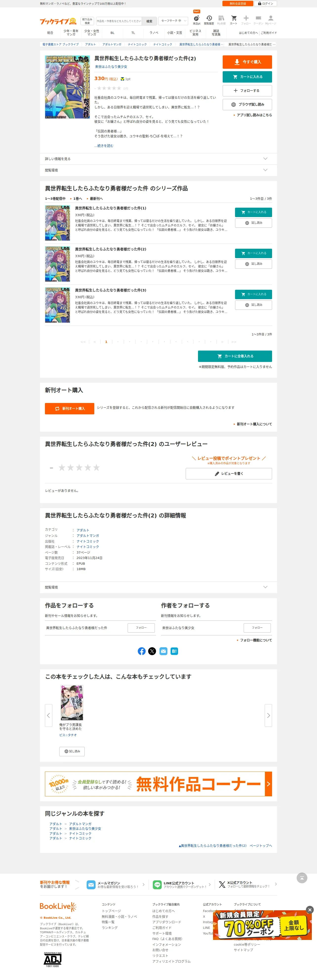Open the Myページ profile icon
Screen dimensions: 317x980
pyautogui.click(x=271, y=20)
